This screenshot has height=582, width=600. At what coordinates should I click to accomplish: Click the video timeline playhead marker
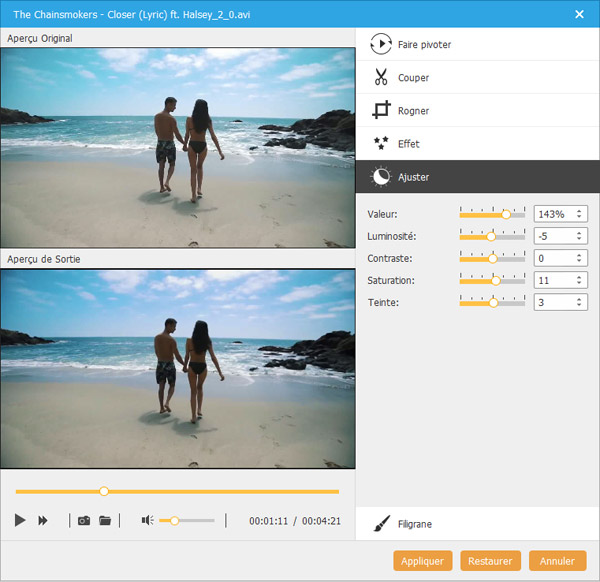[104, 491]
